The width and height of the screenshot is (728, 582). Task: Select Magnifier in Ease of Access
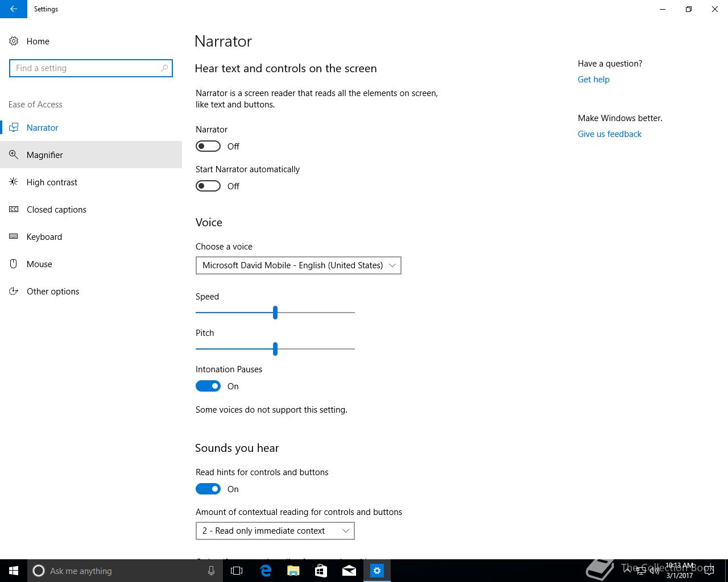(91, 155)
